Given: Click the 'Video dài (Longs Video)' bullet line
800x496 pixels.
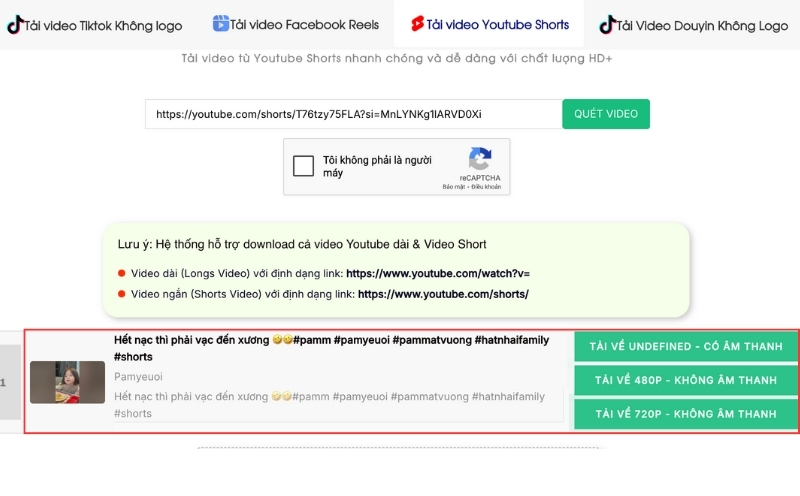Looking at the screenshot, I should point(330,274).
